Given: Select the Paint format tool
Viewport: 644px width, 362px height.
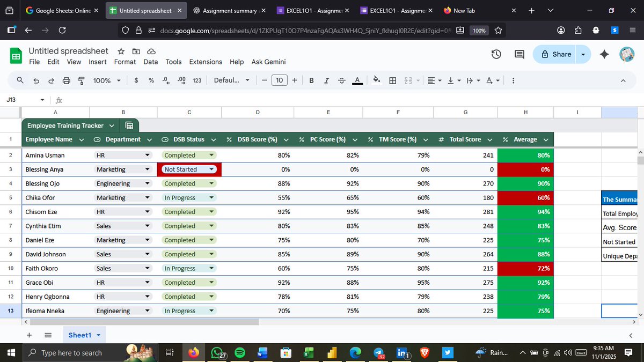Looking at the screenshot, I should (81, 80).
